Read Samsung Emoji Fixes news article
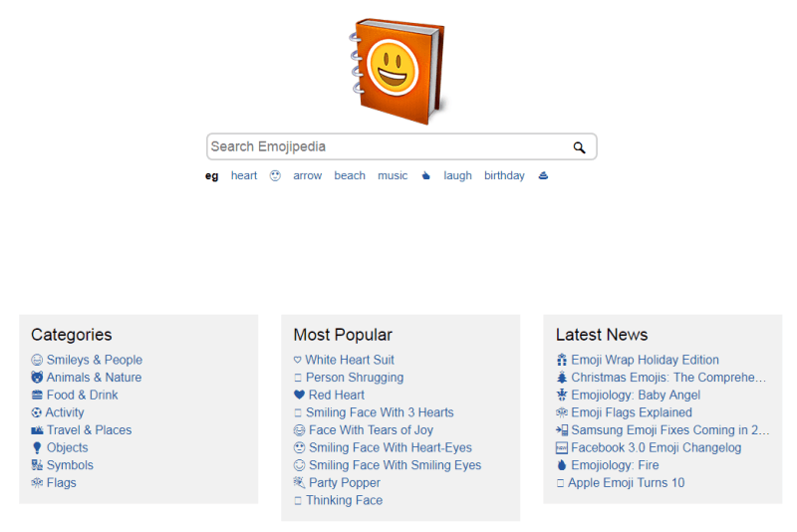Viewport: 797px width, 532px height. tap(670, 430)
